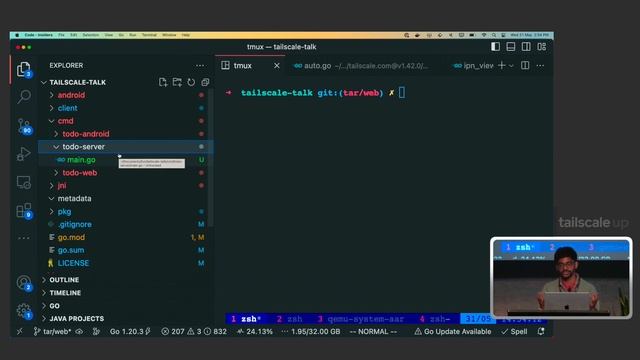Switch to the auto.go tab
Screen dimensions: 640x360
[x=360, y=66]
